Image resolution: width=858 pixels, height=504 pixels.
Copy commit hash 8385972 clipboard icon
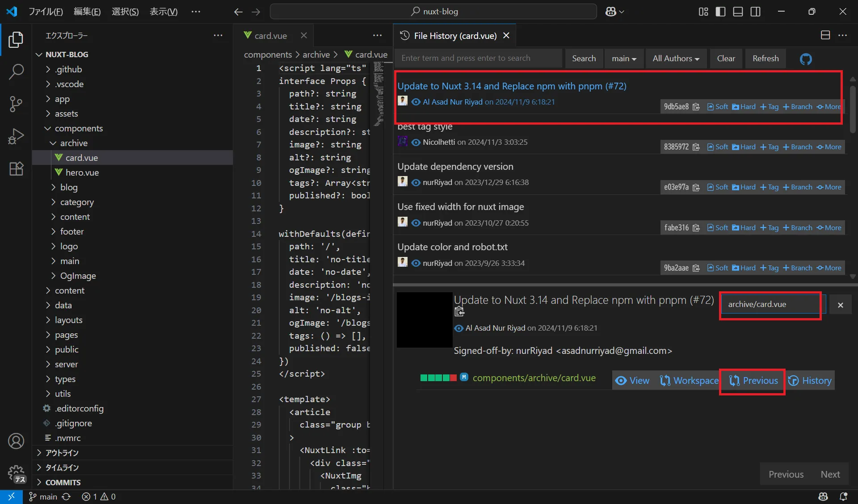coord(696,147)
